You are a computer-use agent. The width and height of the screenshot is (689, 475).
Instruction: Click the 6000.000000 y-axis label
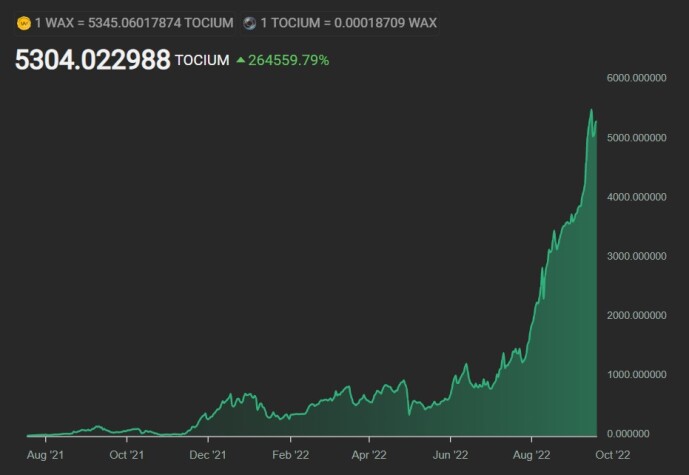(636, 78)
